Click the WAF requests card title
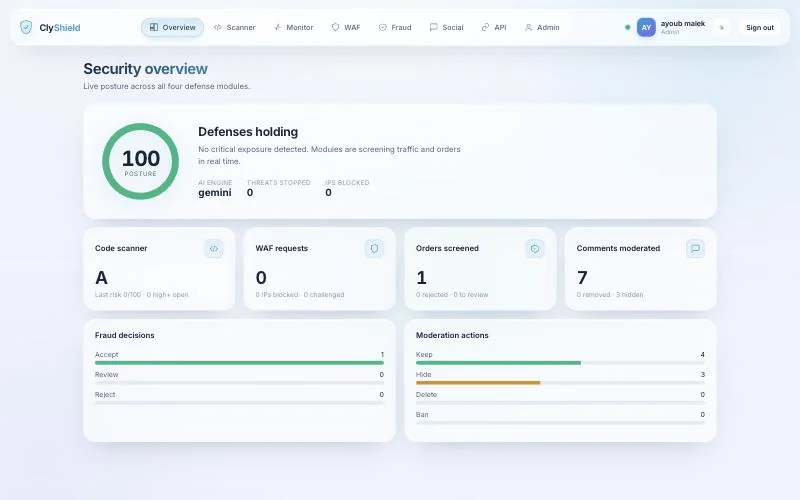This screenshot has width=800, height=500. (282, 248)
